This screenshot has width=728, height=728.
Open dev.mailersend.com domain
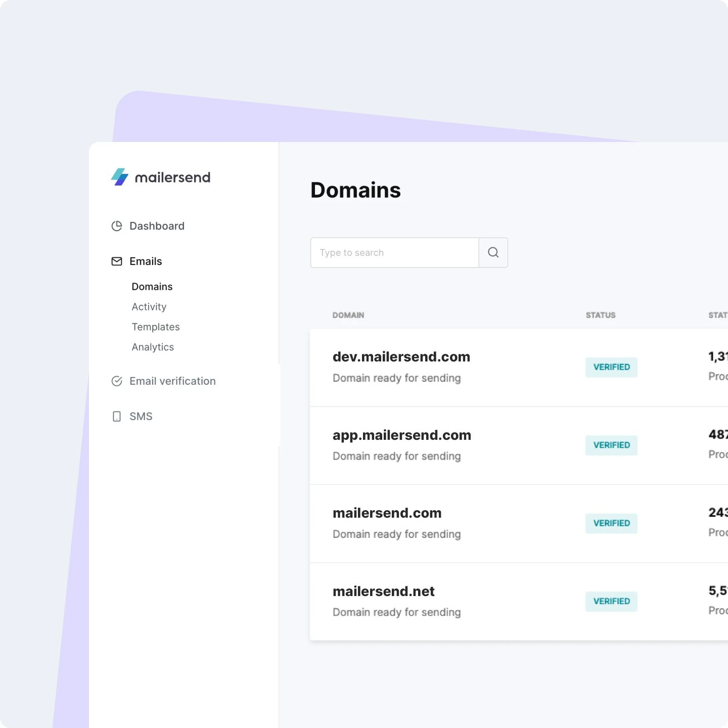point(401,357)
